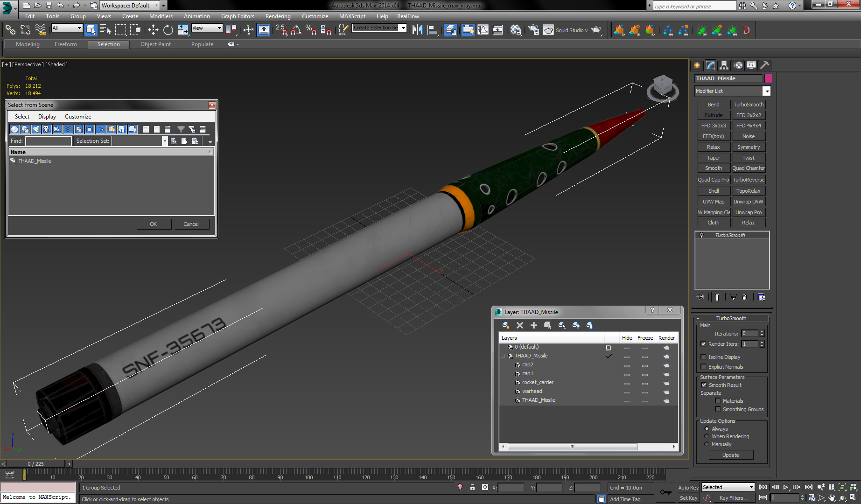Image resolution: width=861 pixels, height=504 pixels.
Task: Click the Unlink Selection tool
Action: [25, 30]
